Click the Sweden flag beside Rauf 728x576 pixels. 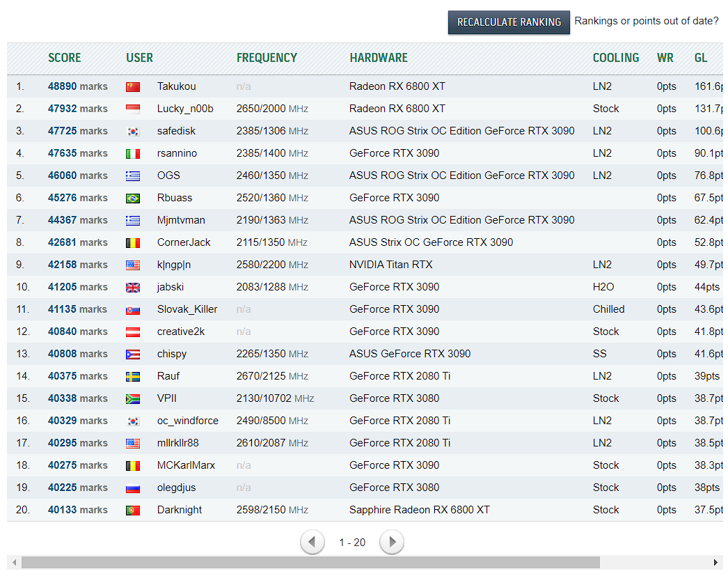click(133, 377)
